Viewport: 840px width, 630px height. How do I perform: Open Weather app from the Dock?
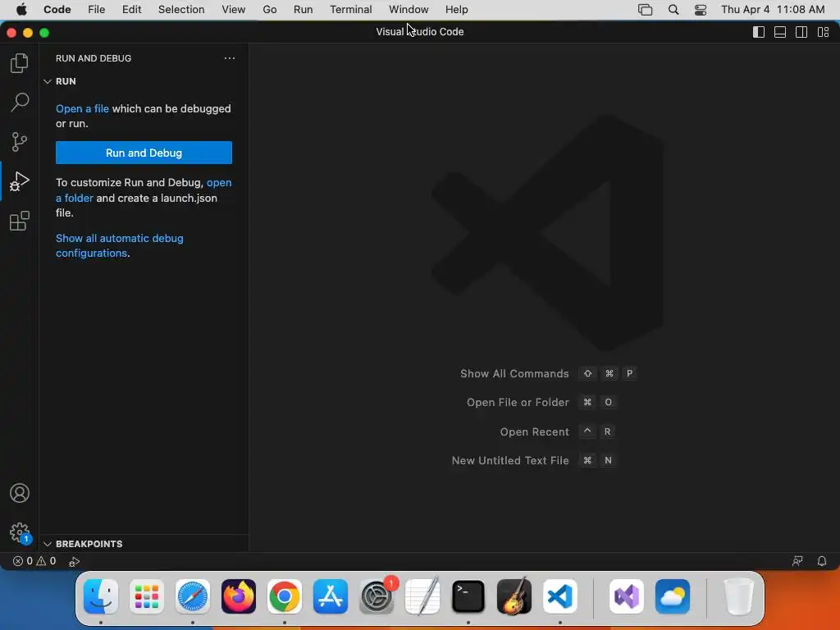click(x=673, y=596)
